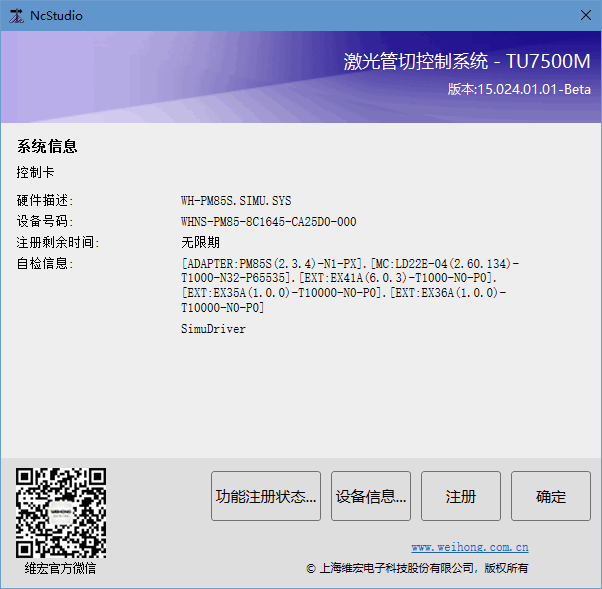Click the 激光管切控制系统 - TU7500M title
602x589 pixels.
467,61
